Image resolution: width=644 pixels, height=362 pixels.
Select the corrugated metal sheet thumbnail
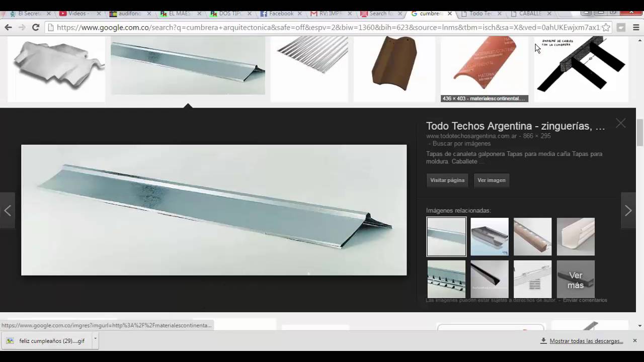(309, 69)
